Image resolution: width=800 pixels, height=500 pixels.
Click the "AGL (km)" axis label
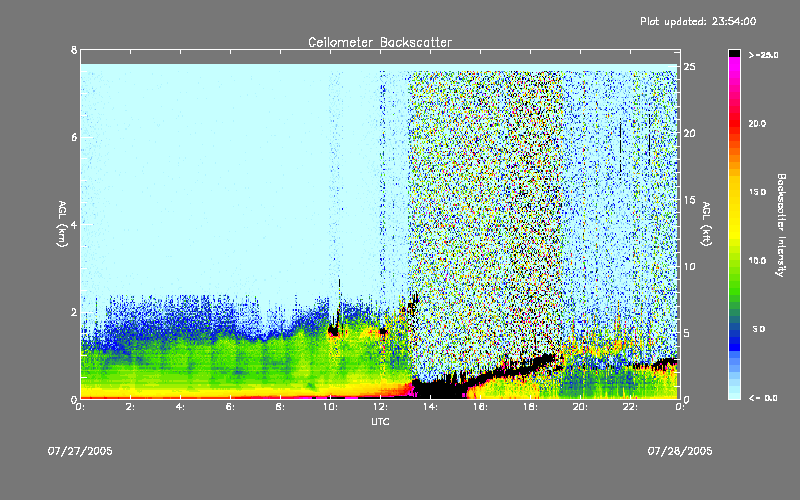(62, 224)
